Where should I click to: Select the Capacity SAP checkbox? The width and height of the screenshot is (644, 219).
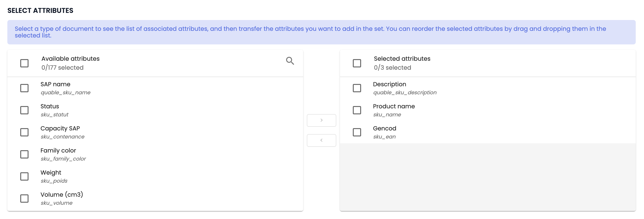click(24, 132)
